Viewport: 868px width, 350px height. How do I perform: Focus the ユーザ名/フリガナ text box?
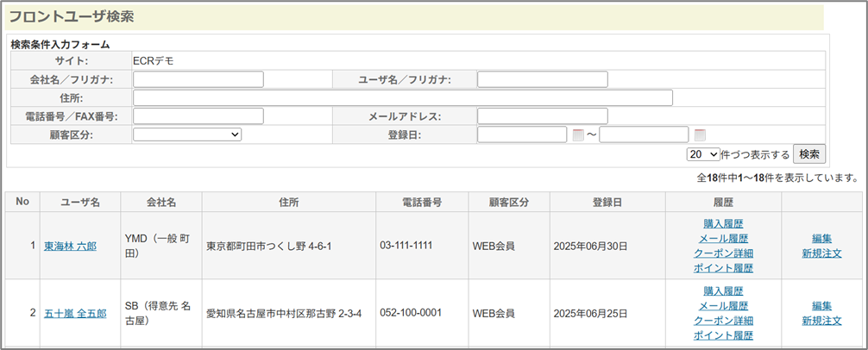pyautogui.click(x=542, y=79)
